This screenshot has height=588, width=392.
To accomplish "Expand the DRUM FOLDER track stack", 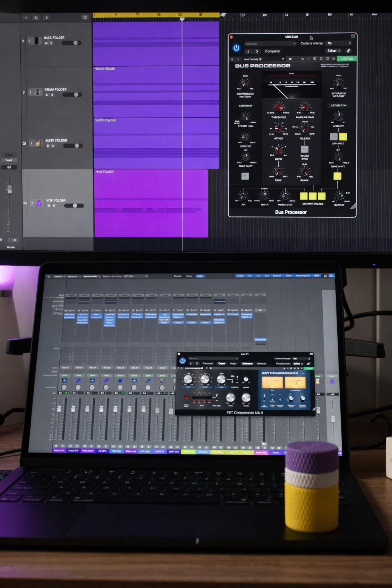I will 30,92.
